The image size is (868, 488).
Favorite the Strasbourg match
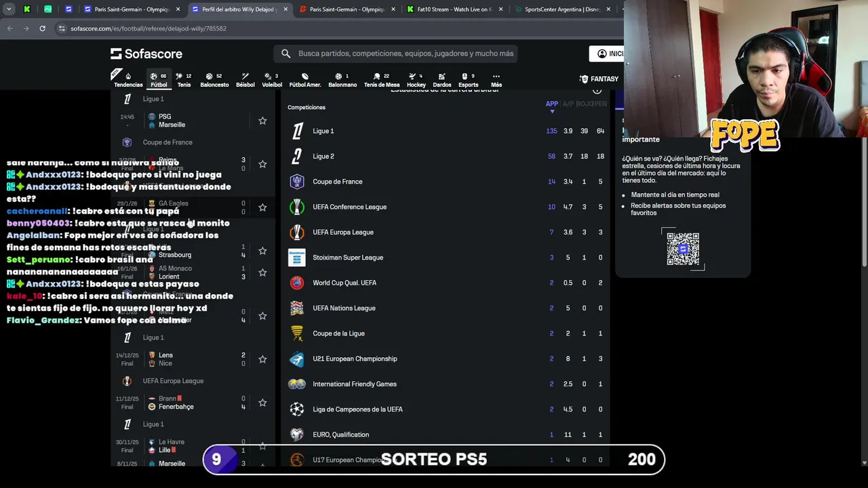coord(262,251)
